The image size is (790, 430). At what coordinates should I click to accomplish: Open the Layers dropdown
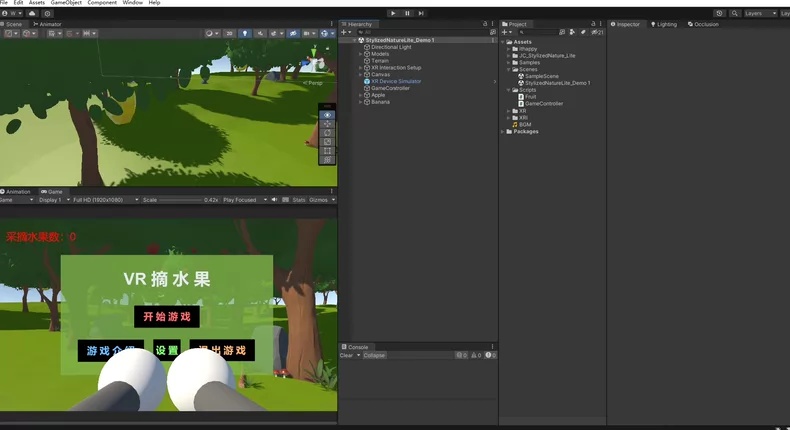pos(760,14)
